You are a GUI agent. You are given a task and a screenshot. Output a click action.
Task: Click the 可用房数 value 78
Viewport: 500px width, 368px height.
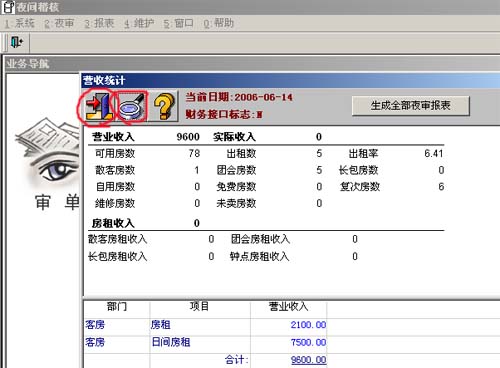194,154
